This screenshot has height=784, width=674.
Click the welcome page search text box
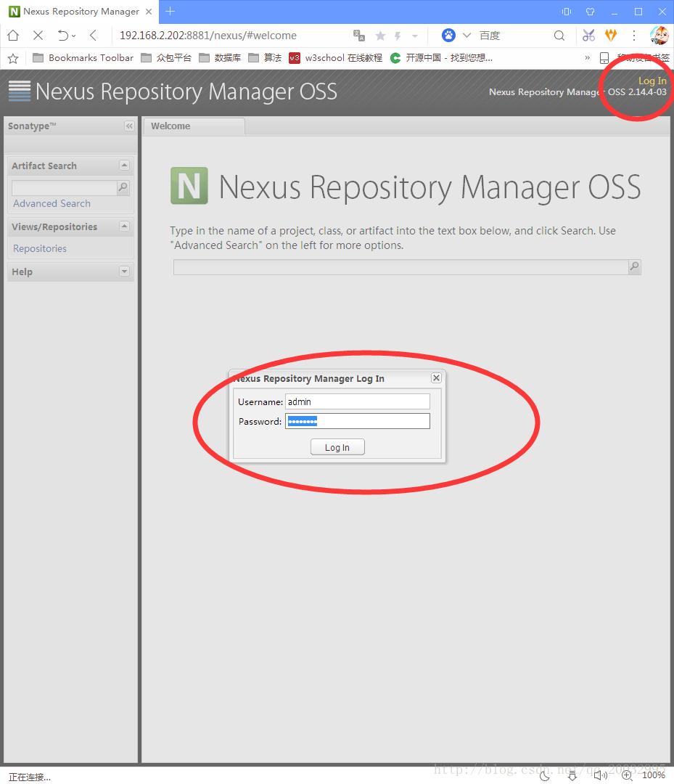tap(400, 267)
